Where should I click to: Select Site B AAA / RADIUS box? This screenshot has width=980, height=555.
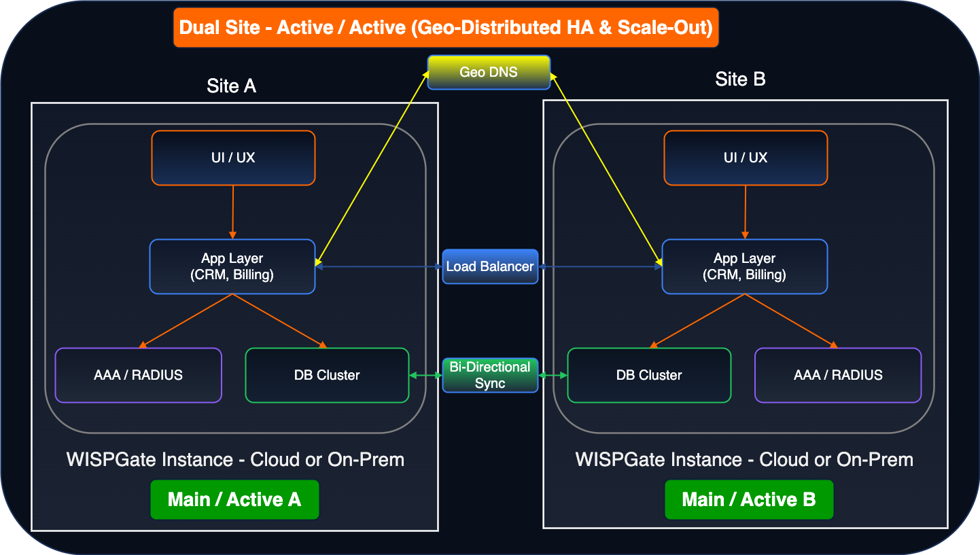coord(838,375)
